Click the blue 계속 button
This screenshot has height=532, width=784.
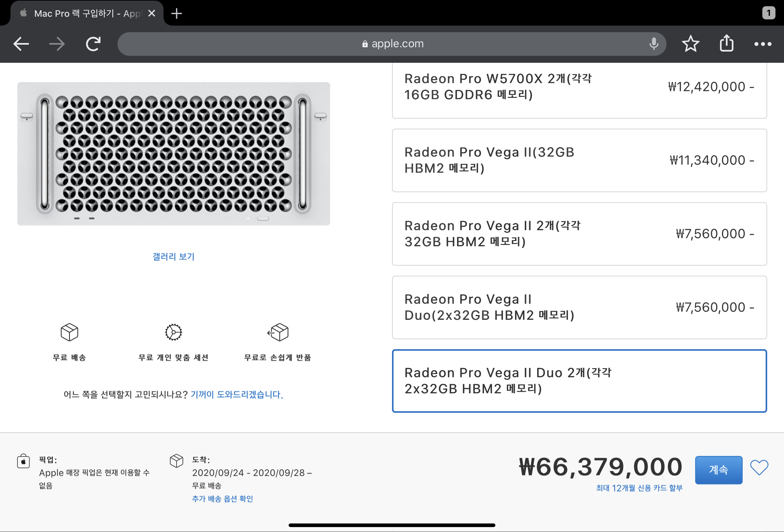point(718,470)
